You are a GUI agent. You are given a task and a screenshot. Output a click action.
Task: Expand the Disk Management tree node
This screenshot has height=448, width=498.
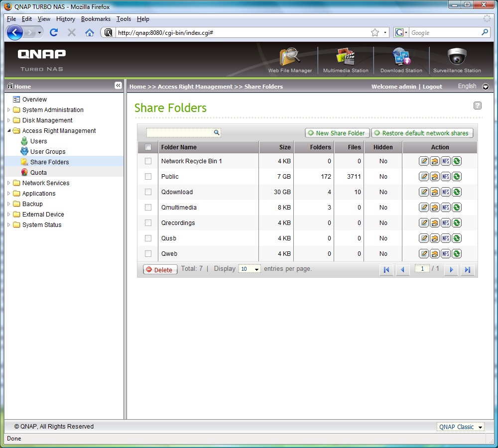click(x=8, y=120)
